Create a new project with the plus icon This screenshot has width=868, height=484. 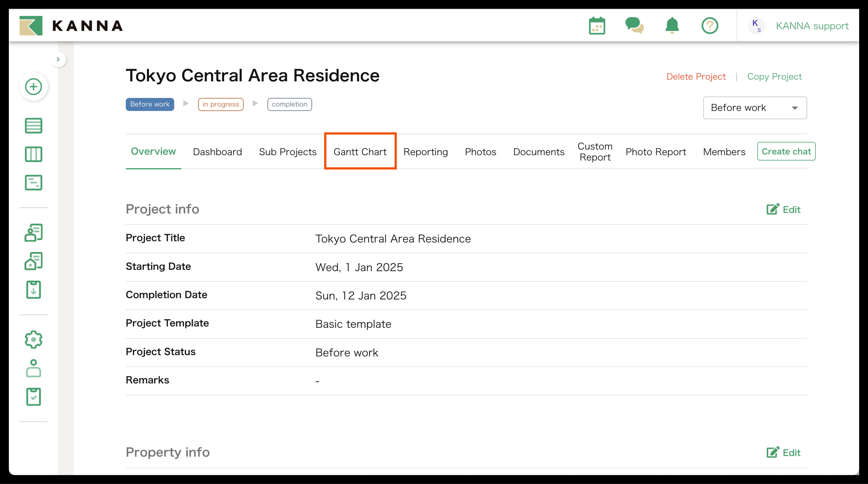tap(33, 87)
